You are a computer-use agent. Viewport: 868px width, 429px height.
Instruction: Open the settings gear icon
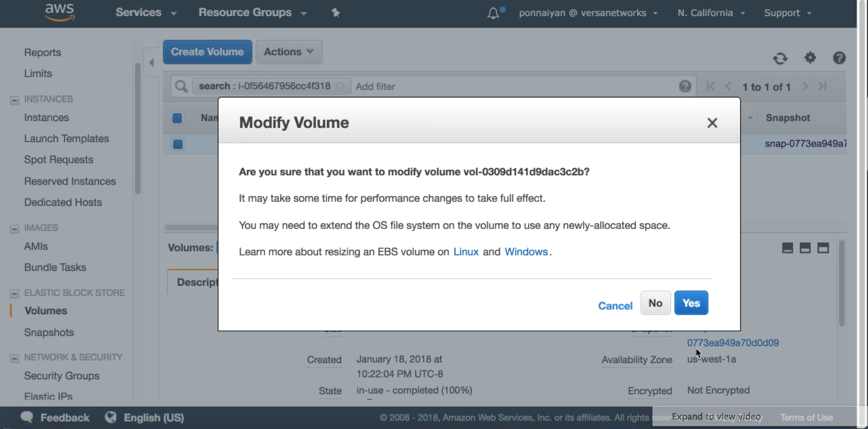(810, 57)
